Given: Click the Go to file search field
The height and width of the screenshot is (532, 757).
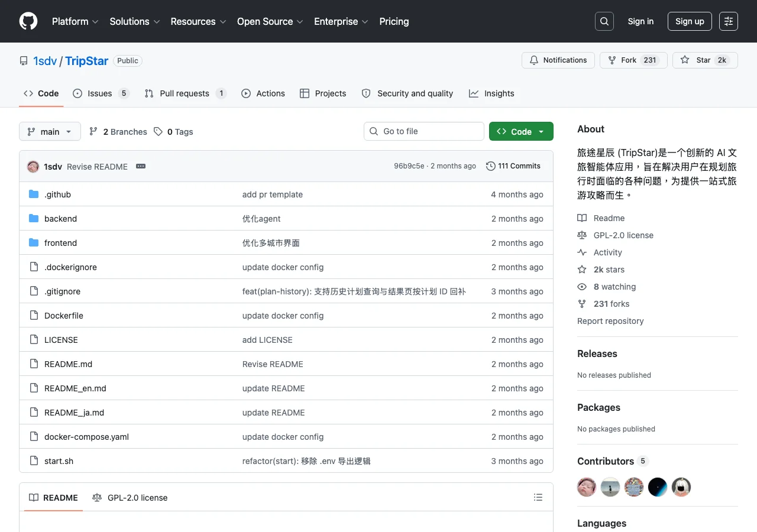Looking at the screenshot, I should tap(424, 131).
